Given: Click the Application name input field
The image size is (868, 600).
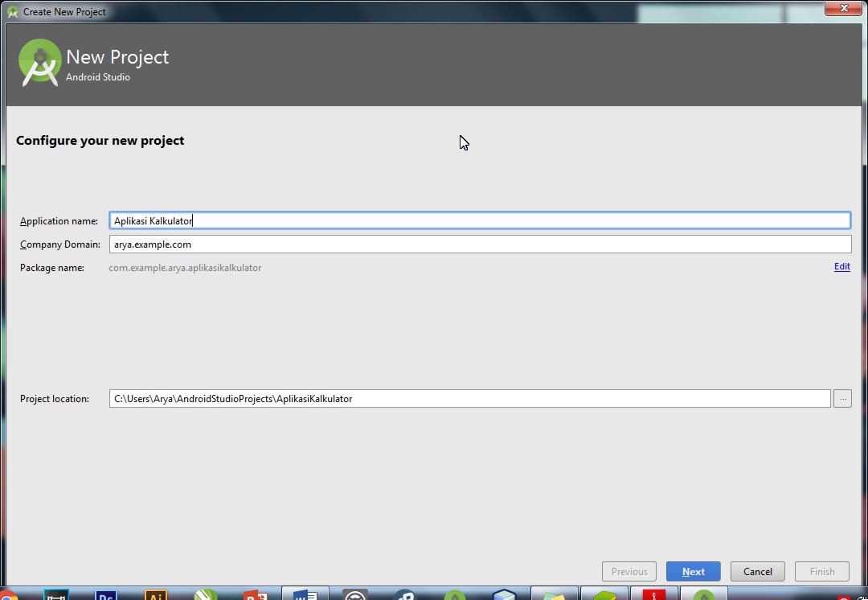Looking at the screenshot, I should 479,220.
